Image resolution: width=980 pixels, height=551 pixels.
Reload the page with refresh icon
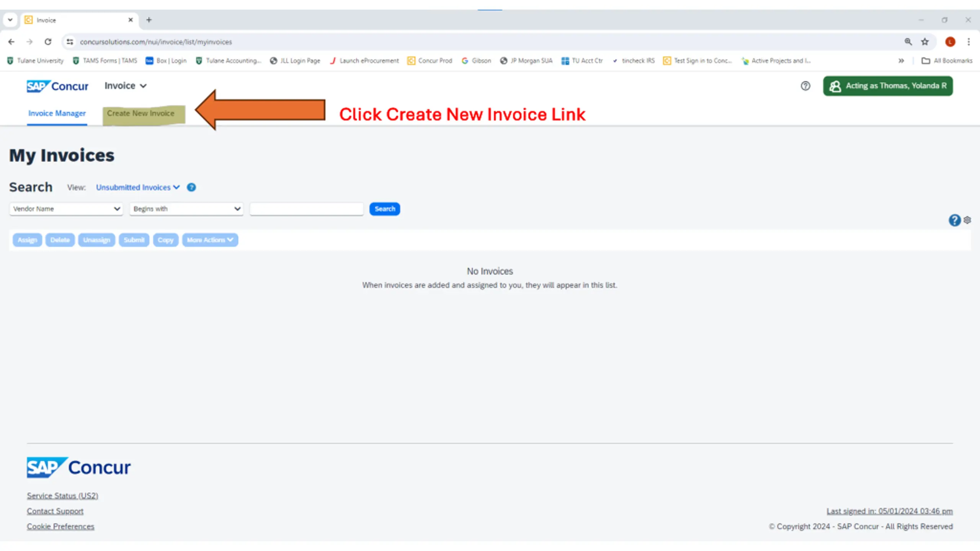click(x=48, y=42)
